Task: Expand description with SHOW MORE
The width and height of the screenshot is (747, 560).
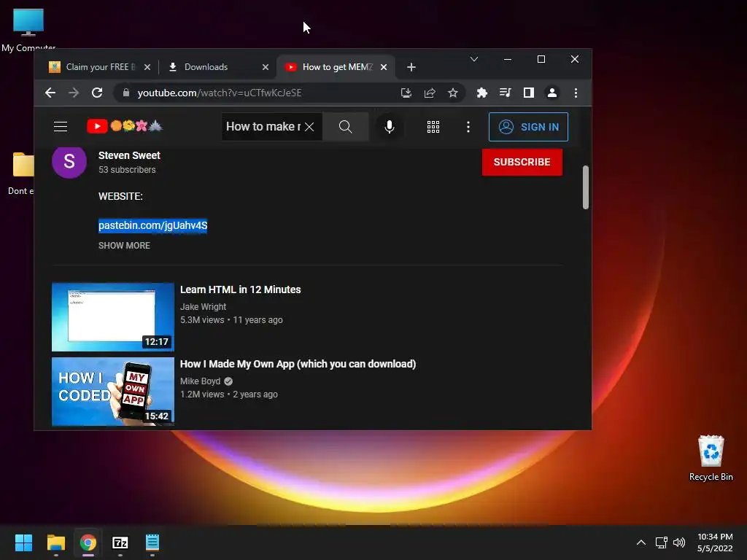Action: click(x=124, y=246)
